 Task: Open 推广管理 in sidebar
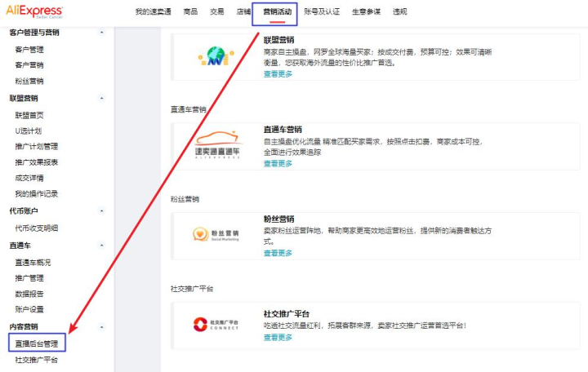29,278
